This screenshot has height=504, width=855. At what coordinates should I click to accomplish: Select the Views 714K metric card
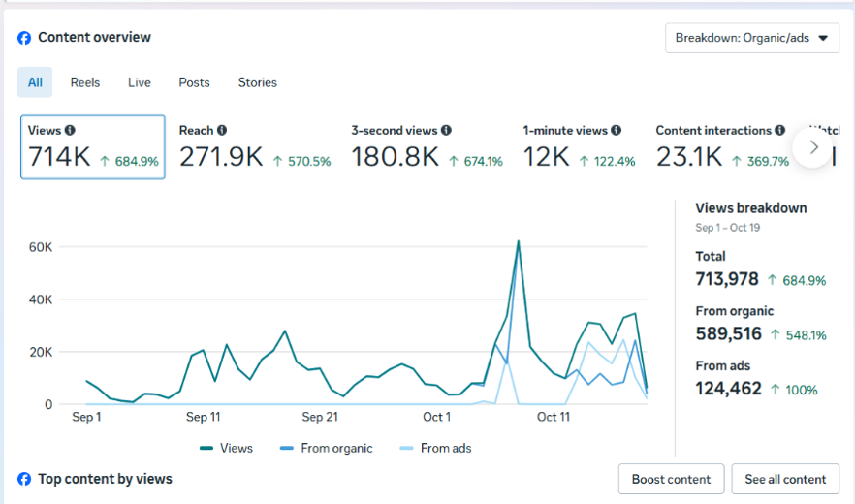pos(93,147)
